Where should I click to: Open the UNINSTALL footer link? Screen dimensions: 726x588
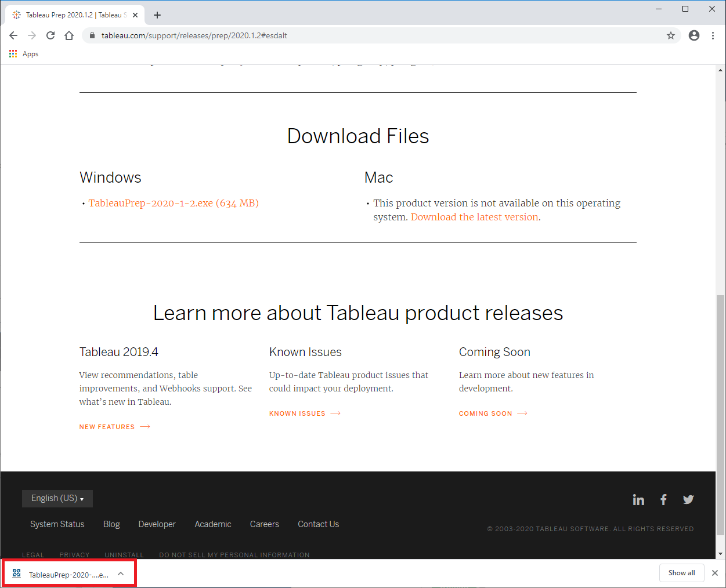(124, 555)
